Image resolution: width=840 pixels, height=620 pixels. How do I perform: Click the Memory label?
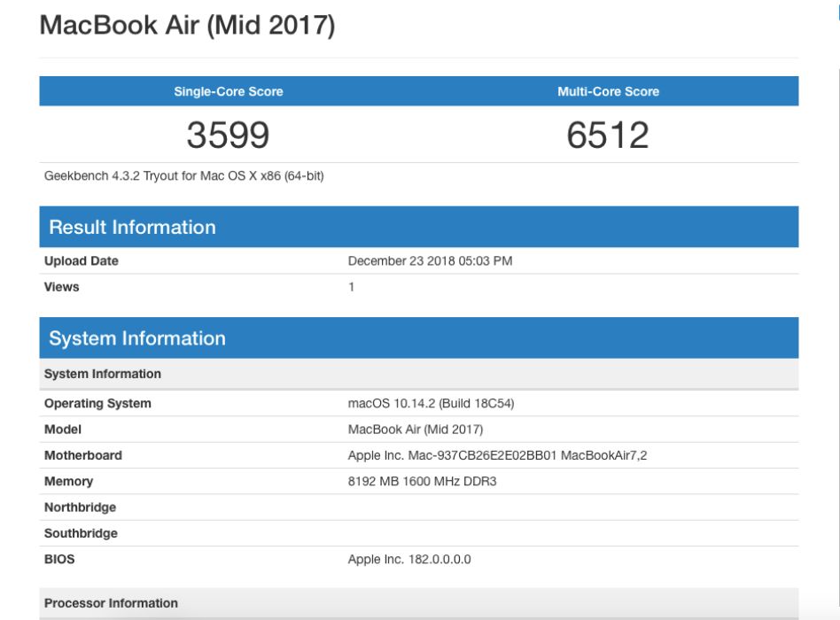pos(68,481)
